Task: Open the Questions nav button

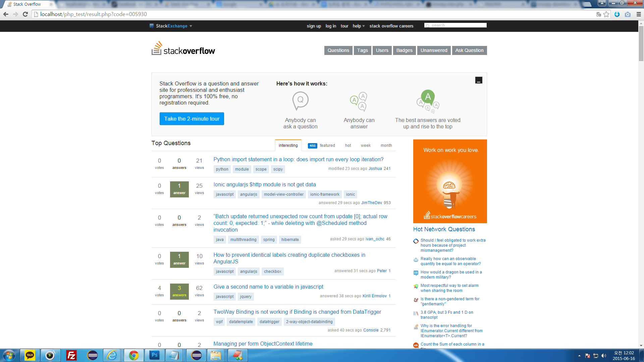Action: coord(338,50)
